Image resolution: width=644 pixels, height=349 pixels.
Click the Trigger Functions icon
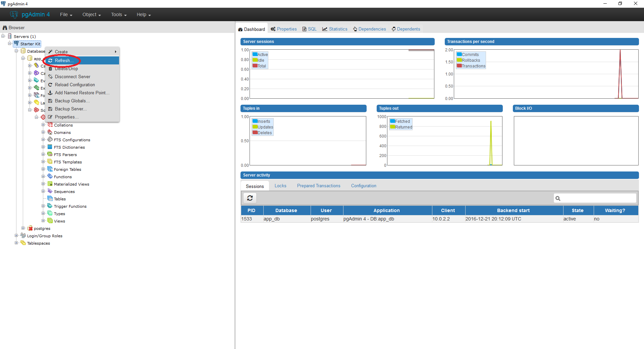[x=50, y=206]
